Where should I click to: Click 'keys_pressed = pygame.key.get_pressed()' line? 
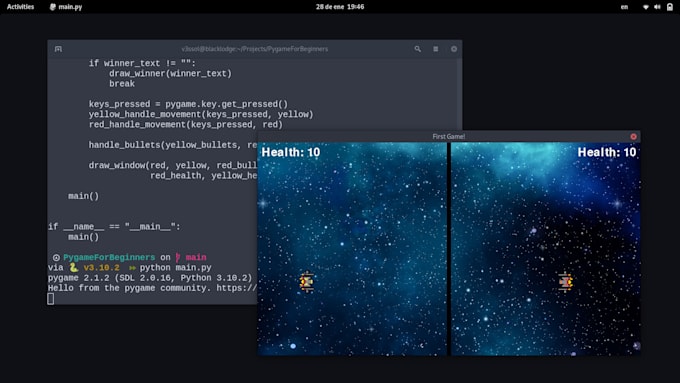(188, 104)
